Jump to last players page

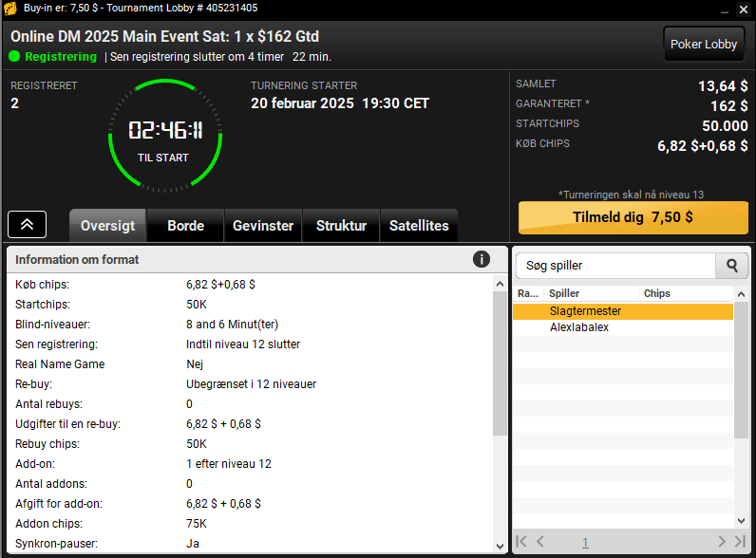tap(740, 542)
